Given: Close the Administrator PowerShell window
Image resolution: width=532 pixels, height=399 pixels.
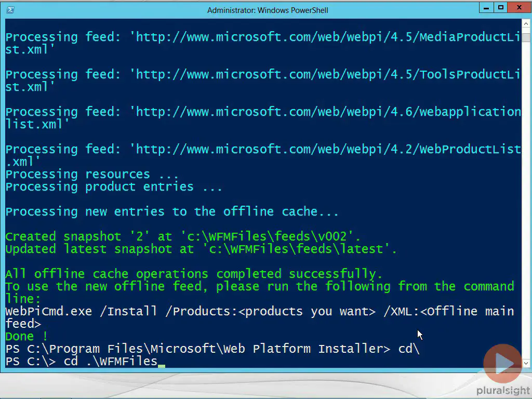Looking at the screenshot, I should [519, 7].
